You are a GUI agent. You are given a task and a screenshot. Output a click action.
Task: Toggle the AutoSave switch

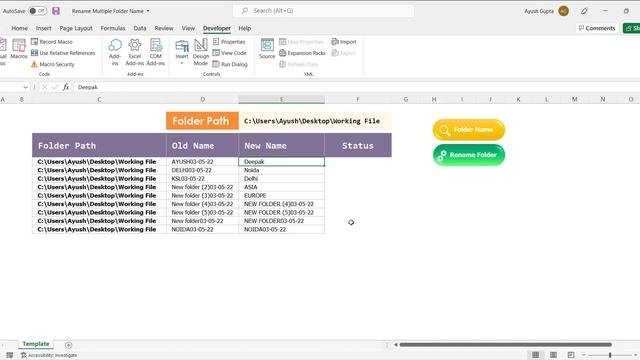coord(37,11)
